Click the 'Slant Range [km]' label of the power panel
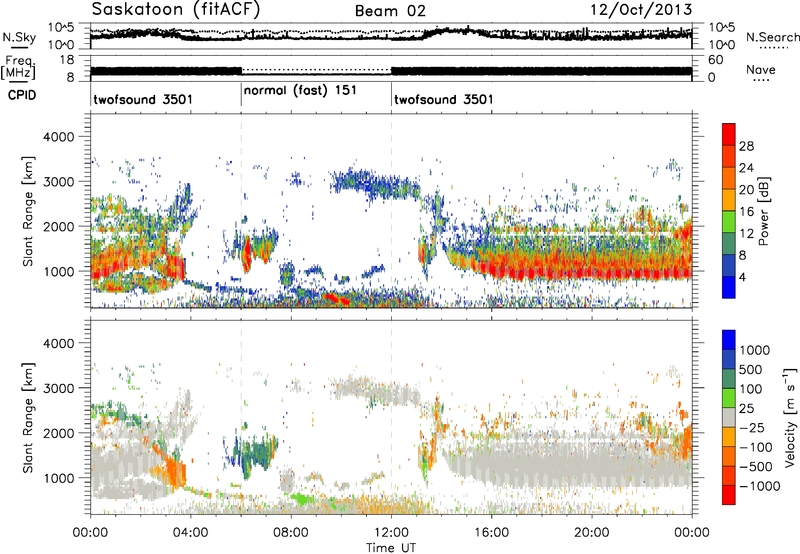800x554 pixels. tap(28, 211)
